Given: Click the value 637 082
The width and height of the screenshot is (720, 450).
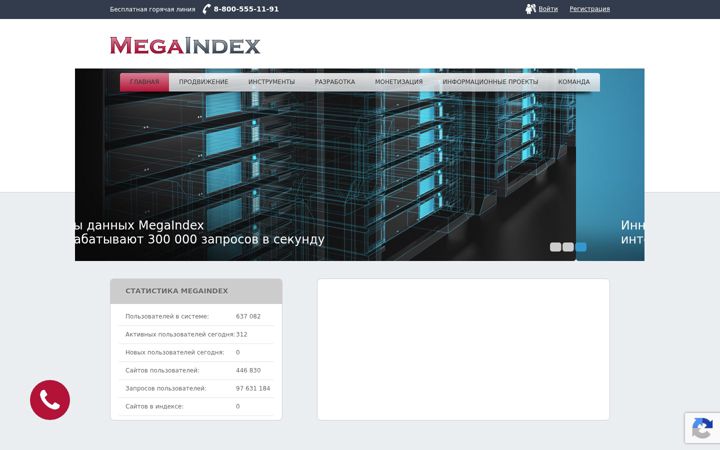Looking at the screenshot, I should pyautogui.click(x=248, y=316).
